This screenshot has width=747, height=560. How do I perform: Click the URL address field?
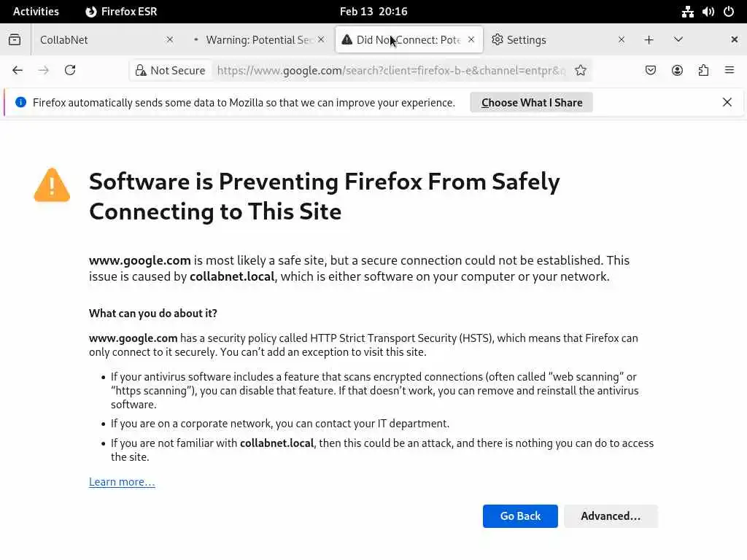(x=391, y=70)
